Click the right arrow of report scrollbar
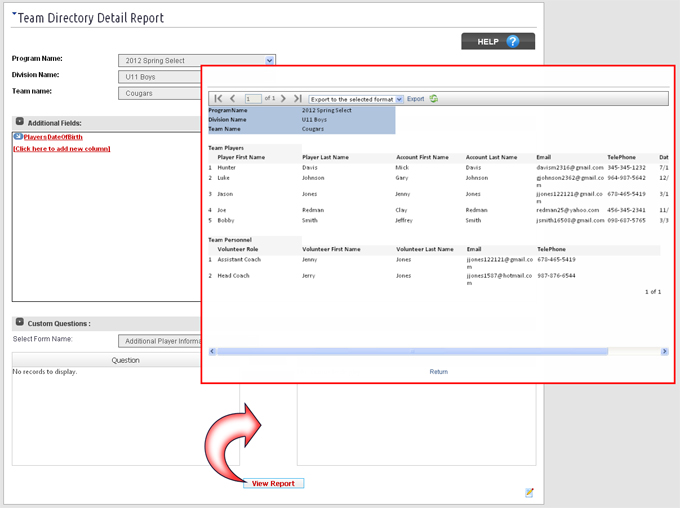The image size is (680, 508). pyautogui.click(x=664, y=351)
